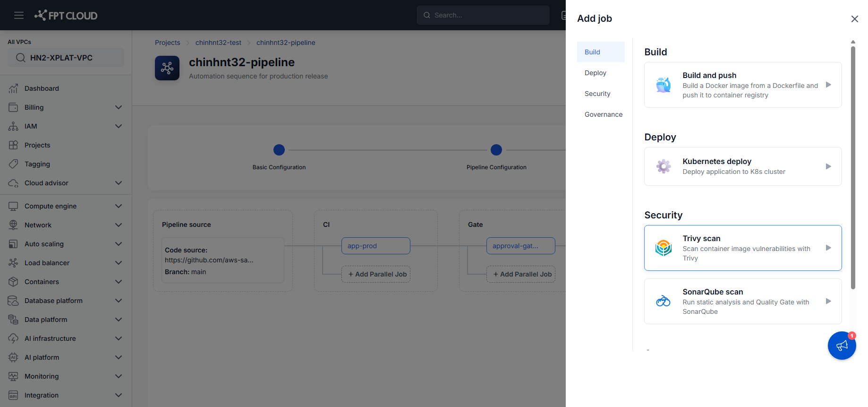
Task: Click the Billing sidebar icon
Action: pyautogui.click(x=13, y=107)
